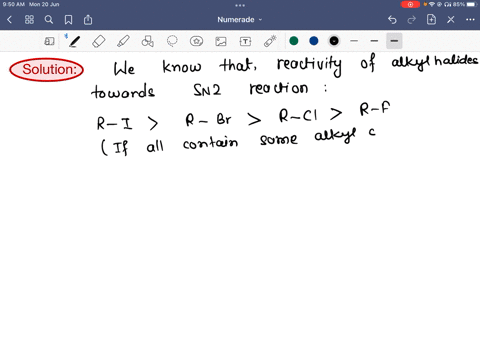The width and height of the screenshot is (480, 360).
Task: Open the thumbnails grid view
Action: coord(29,20)
